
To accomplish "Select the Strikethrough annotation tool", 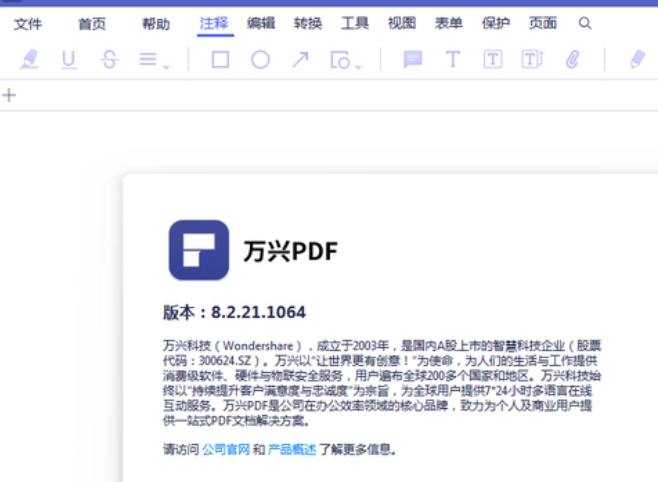I will [109, 60].
